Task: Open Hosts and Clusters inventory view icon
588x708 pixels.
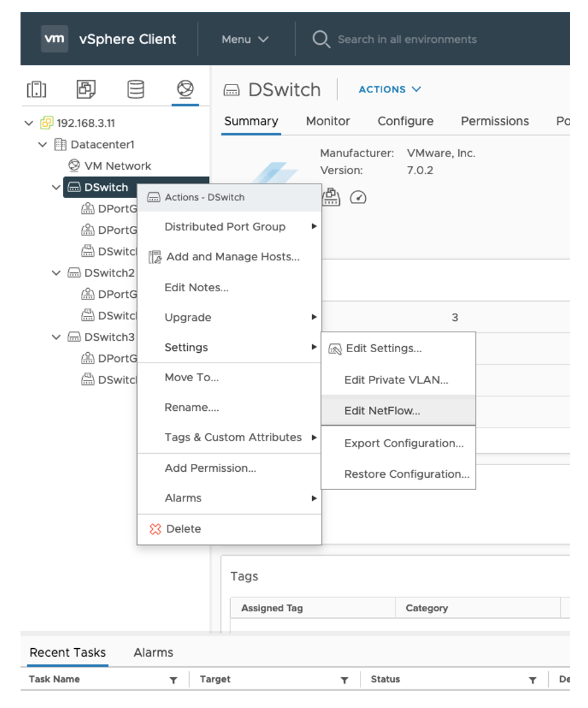Action: point(37,89)
